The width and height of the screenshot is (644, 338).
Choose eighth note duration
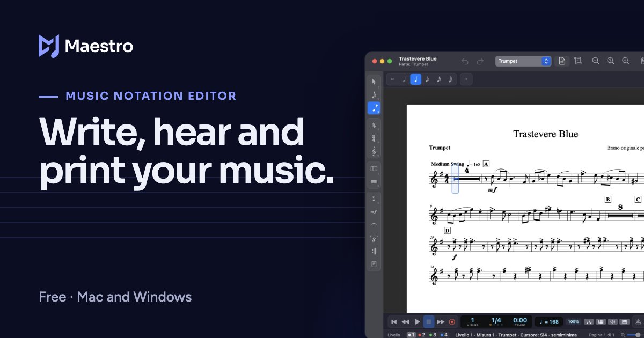coord(427,79)
